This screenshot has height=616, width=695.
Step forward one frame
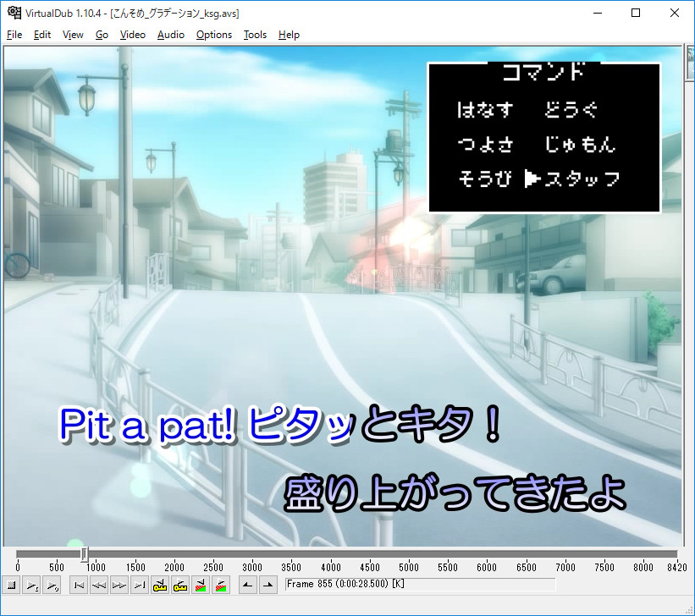pyautogui.click(x=119, y=585)
